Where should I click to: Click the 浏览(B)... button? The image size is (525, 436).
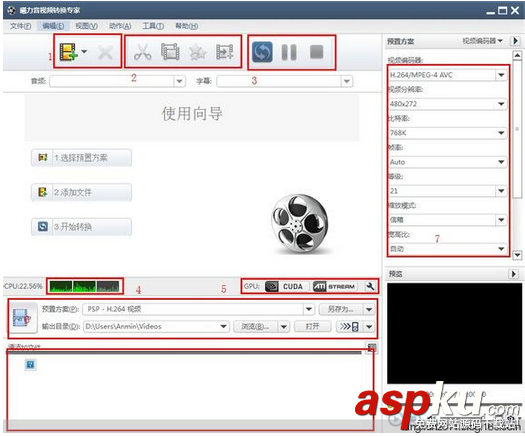coord(255,326)
